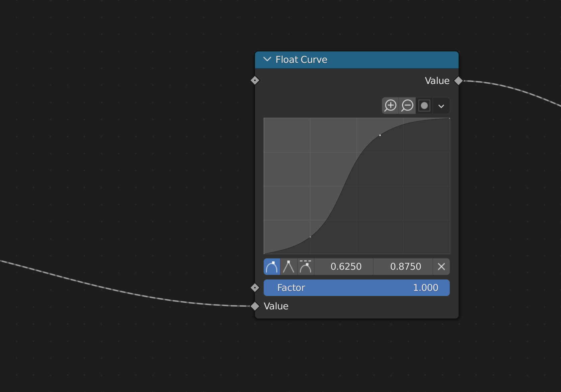Open the curve tools dropdown menu
Screen dimensions: 561x392
pyautogui.click(x=441, y=106)
